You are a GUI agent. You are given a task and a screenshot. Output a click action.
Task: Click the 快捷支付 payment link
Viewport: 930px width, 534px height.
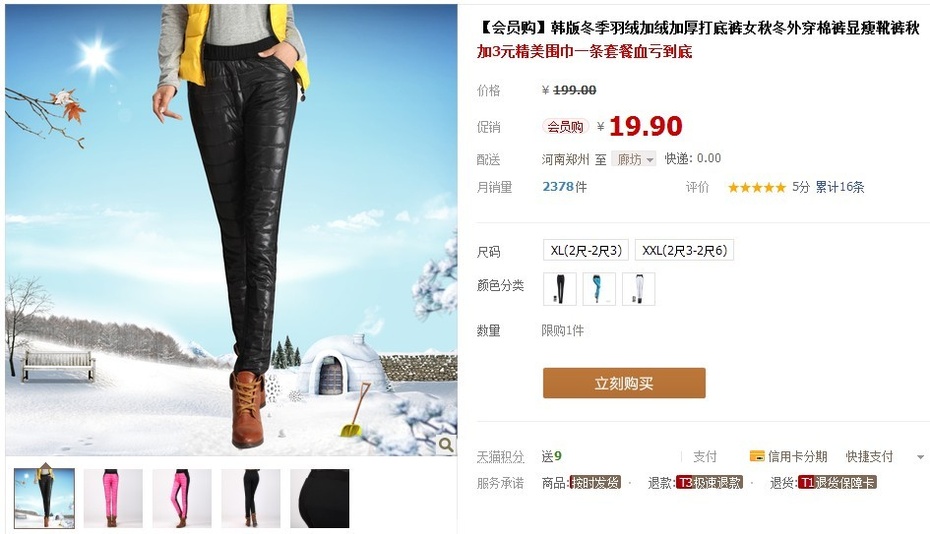point(869,456)
